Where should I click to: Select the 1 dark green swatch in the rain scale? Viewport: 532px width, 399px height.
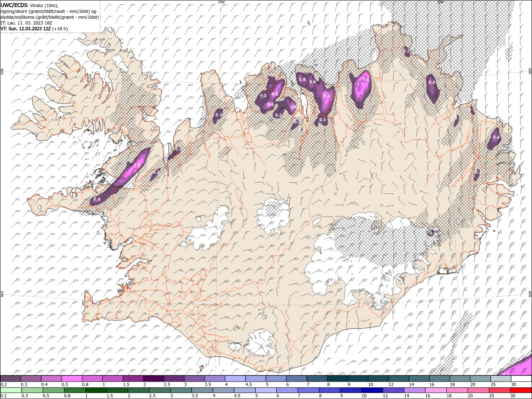(96, 390)
